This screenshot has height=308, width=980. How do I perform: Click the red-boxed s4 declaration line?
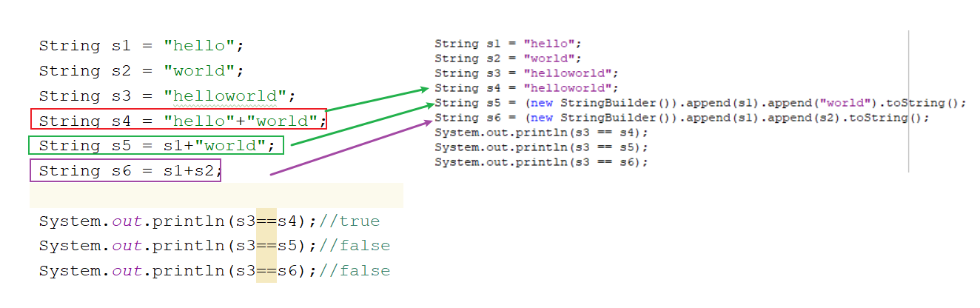click(x=178, y=120)
